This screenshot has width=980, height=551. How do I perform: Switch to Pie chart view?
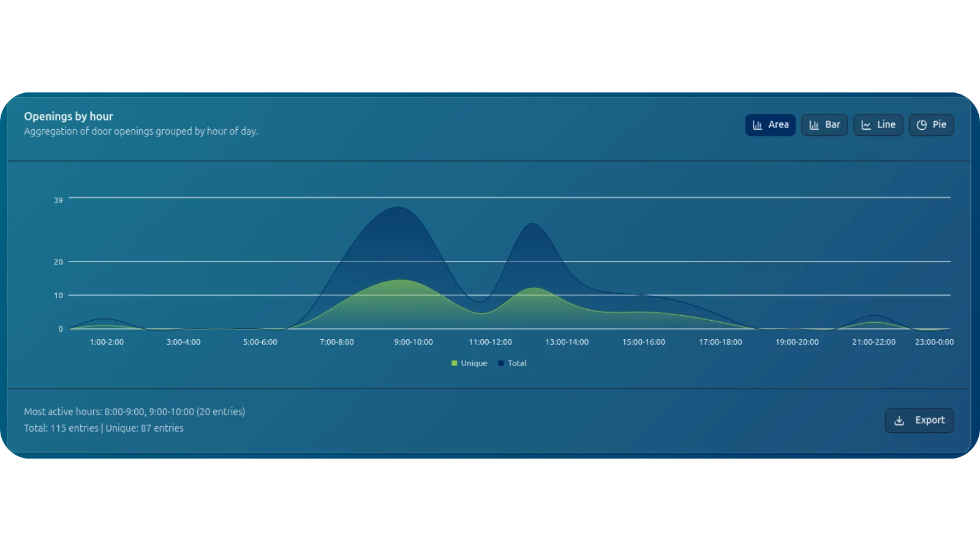tap(931, 125)
